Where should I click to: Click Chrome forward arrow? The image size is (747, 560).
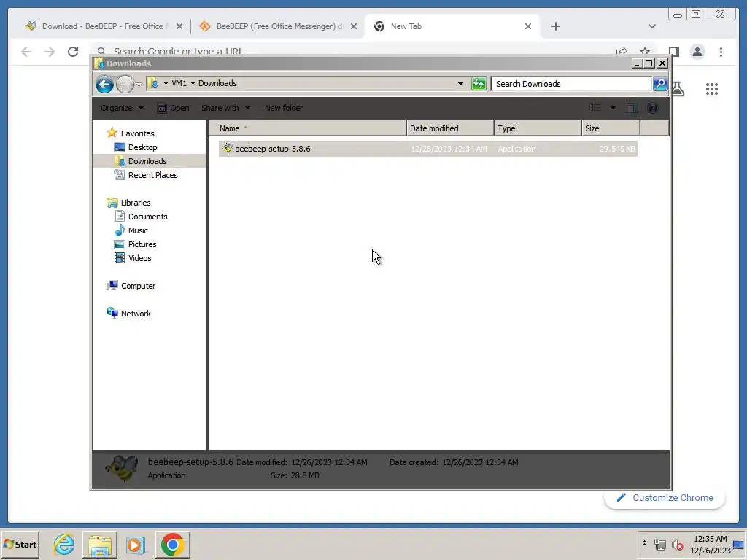(50, 52)
